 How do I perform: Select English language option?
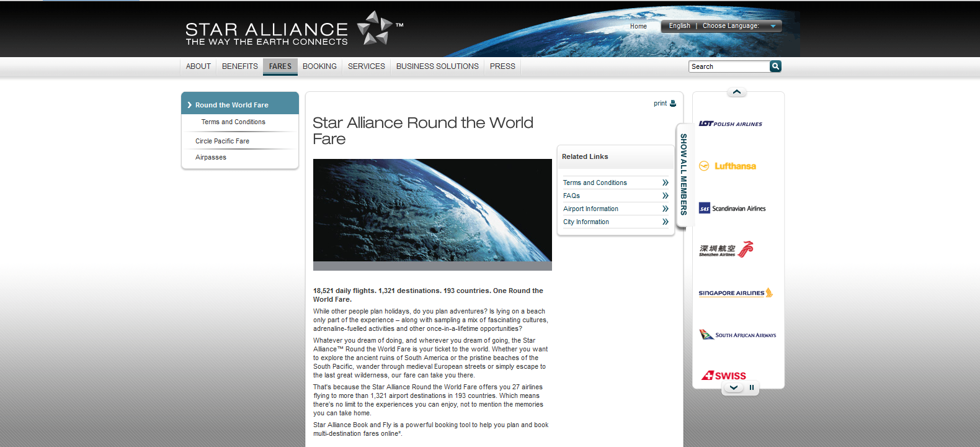pos(679,26)
